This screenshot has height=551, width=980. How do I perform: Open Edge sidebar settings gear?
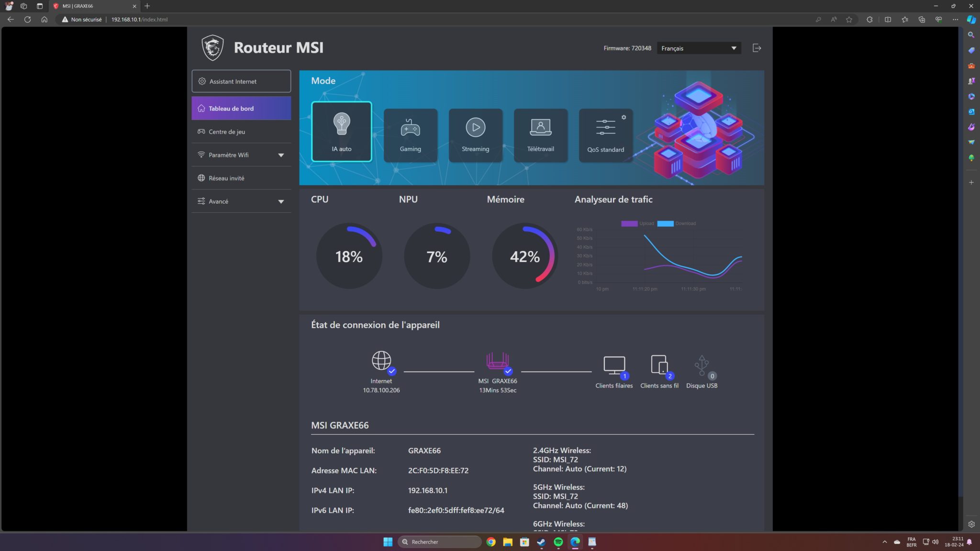click(971, 524)
